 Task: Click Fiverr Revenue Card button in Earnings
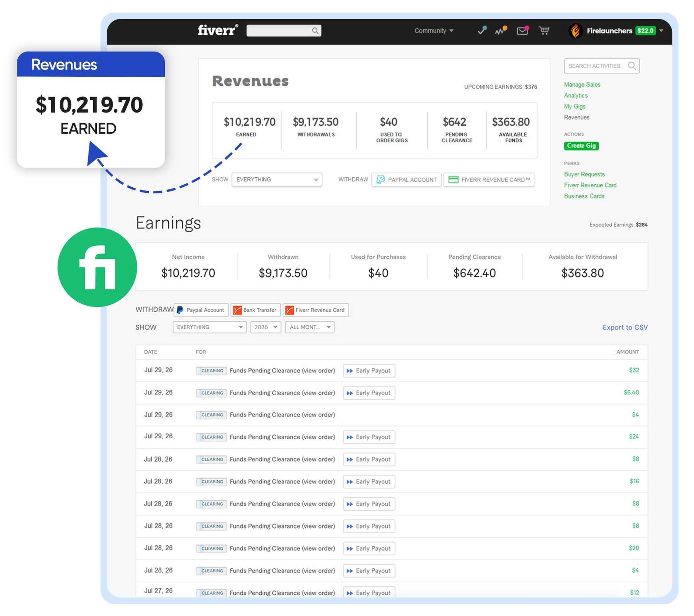(x=316, y=310)
